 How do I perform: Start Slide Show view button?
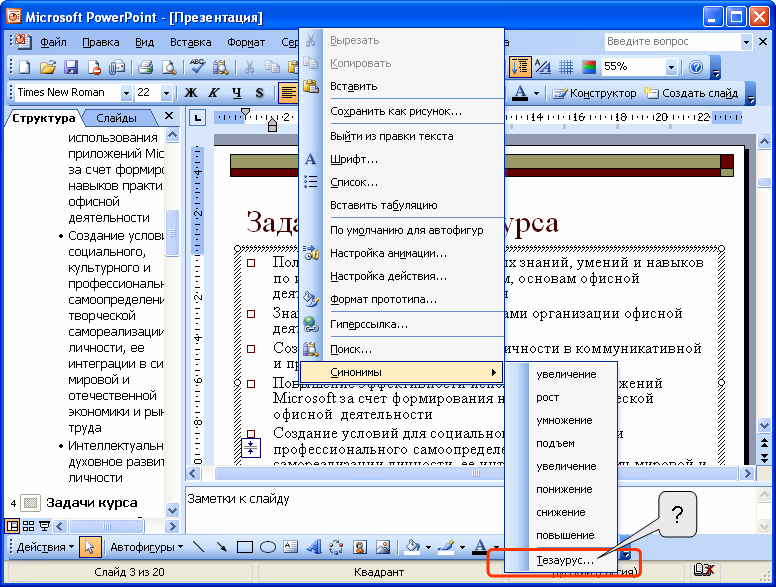click(45, 526)
